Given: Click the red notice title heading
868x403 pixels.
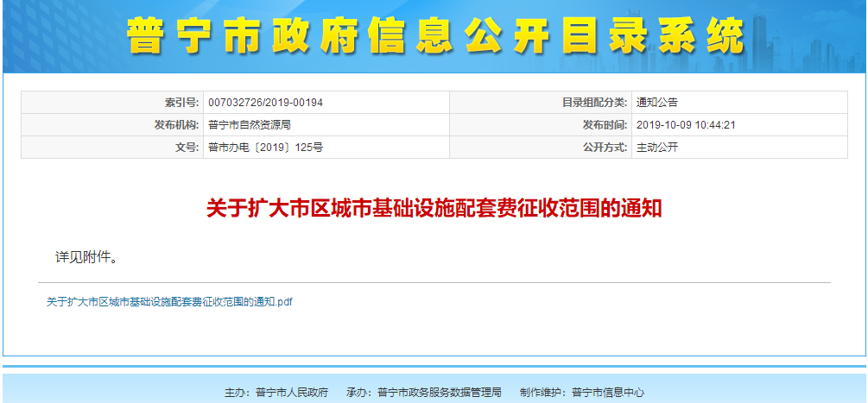Looking at the screenshot, I should click(x=434, y=209).
